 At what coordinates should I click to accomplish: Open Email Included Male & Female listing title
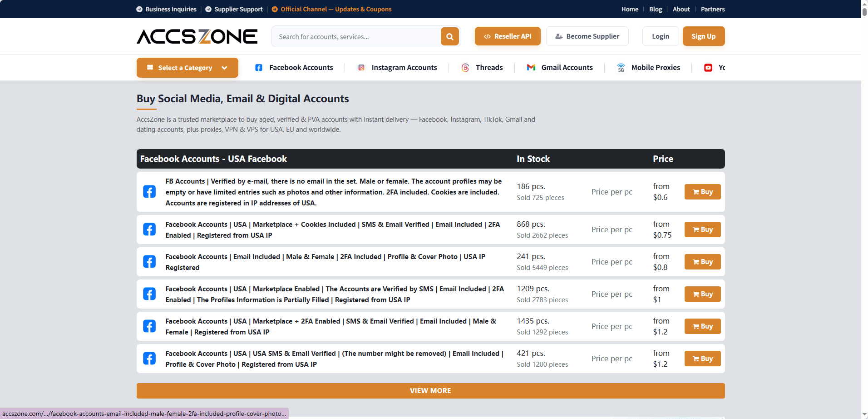pos(325,262)
